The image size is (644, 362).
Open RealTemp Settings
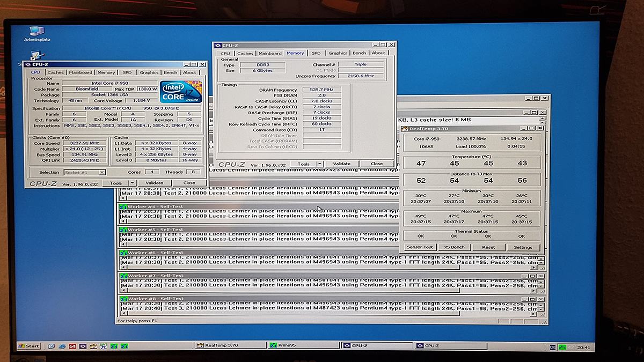(x=523, y=247)
